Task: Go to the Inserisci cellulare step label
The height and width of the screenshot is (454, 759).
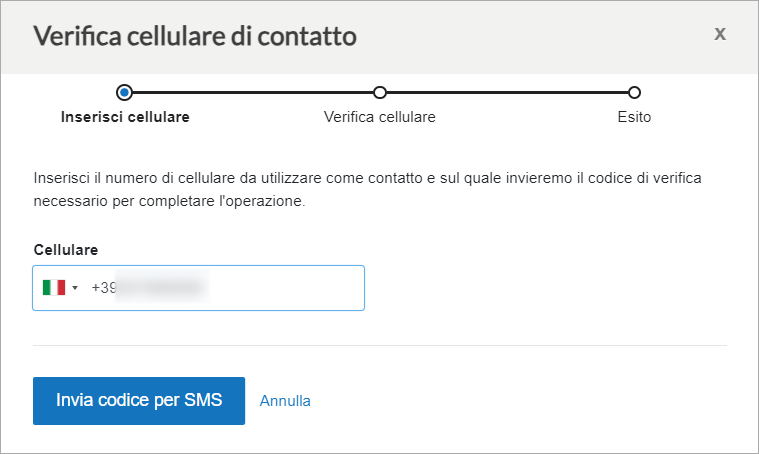Action: tap(125, 117)
